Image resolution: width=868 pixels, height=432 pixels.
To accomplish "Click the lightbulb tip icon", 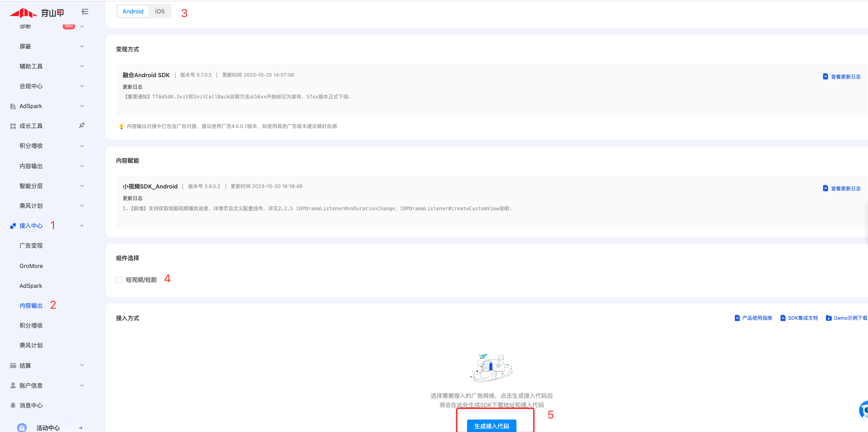I will pyautogui.click(x=121, y=126).
